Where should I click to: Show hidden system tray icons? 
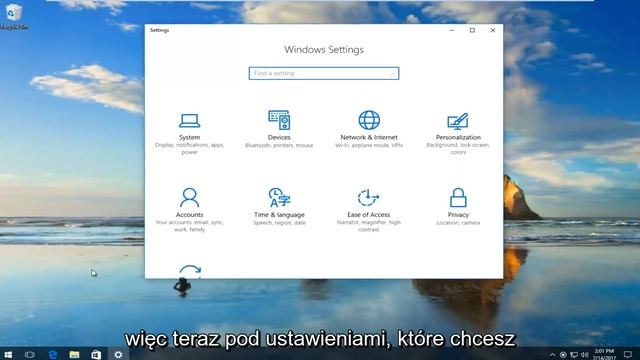(x=552, y=355)
